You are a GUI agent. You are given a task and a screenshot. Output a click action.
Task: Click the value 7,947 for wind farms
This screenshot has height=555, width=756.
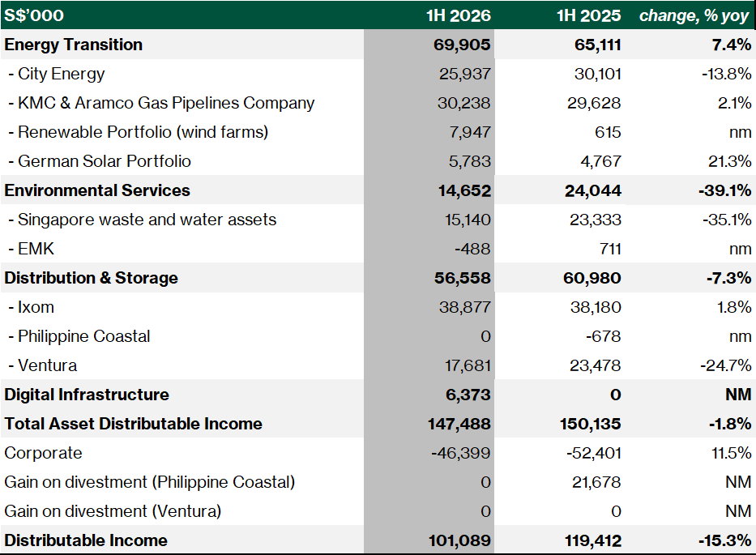click(470, 132)
